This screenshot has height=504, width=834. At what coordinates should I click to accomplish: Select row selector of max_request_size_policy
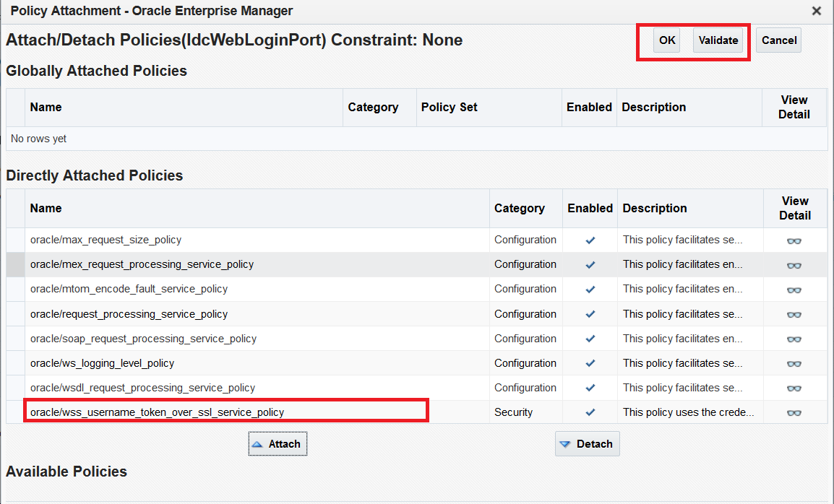click(x=15, y=240)
